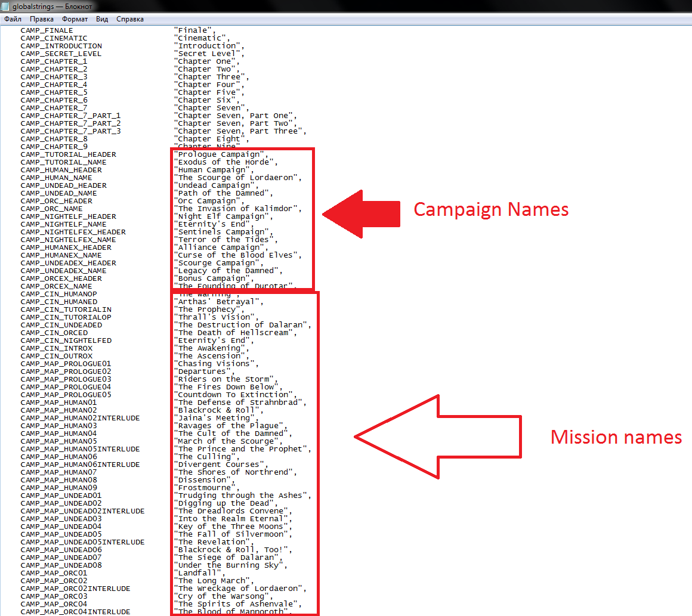The image size is (692, 616).
Task: Click the text CAMP_CINEMATIC
Action: 54,38
